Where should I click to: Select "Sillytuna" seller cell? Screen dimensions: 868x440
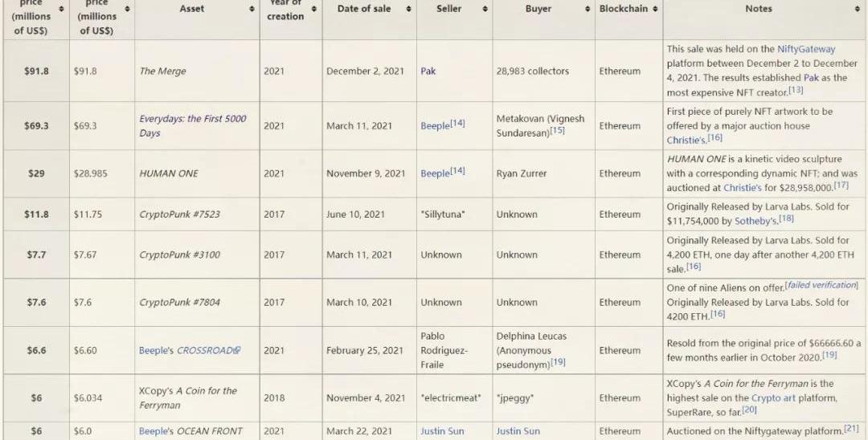point(454,214)
